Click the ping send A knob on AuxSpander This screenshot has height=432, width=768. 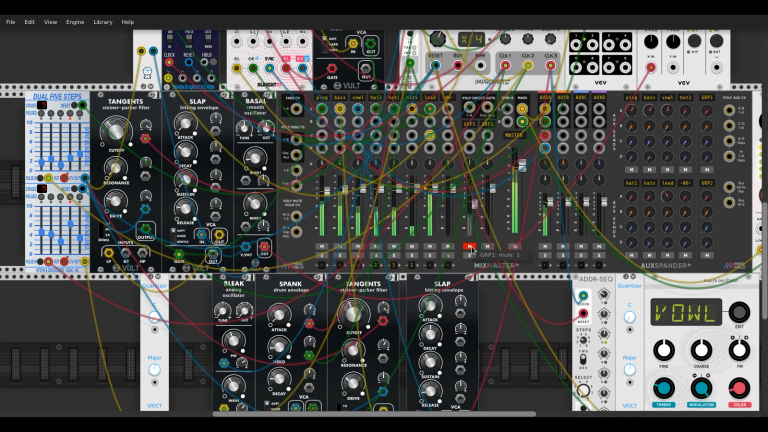coord(631,111)
